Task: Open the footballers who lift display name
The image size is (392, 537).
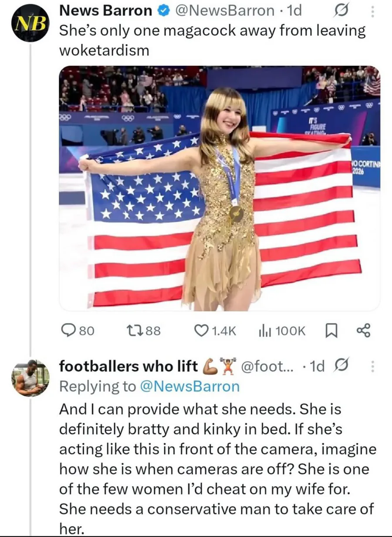Action: coord(128,367)
